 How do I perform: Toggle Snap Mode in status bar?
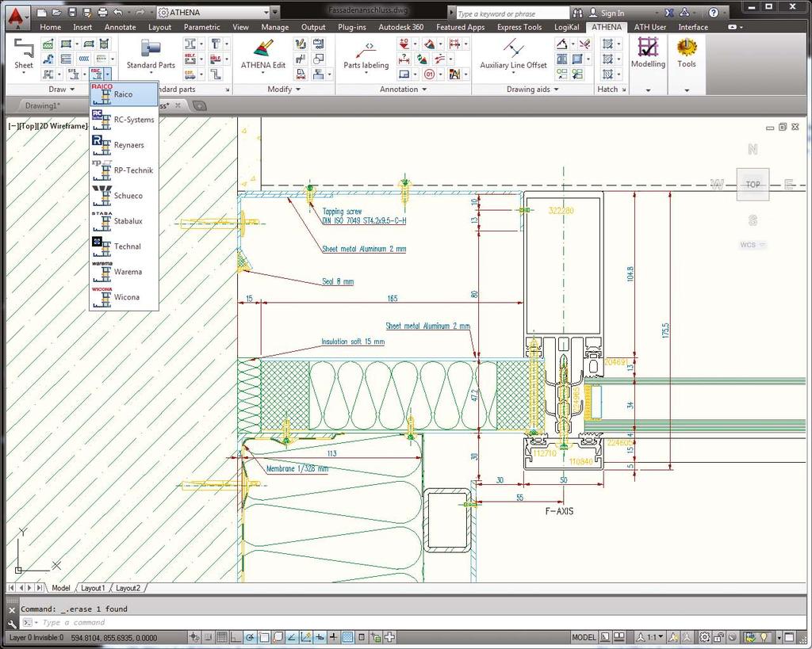click(208, 637)
